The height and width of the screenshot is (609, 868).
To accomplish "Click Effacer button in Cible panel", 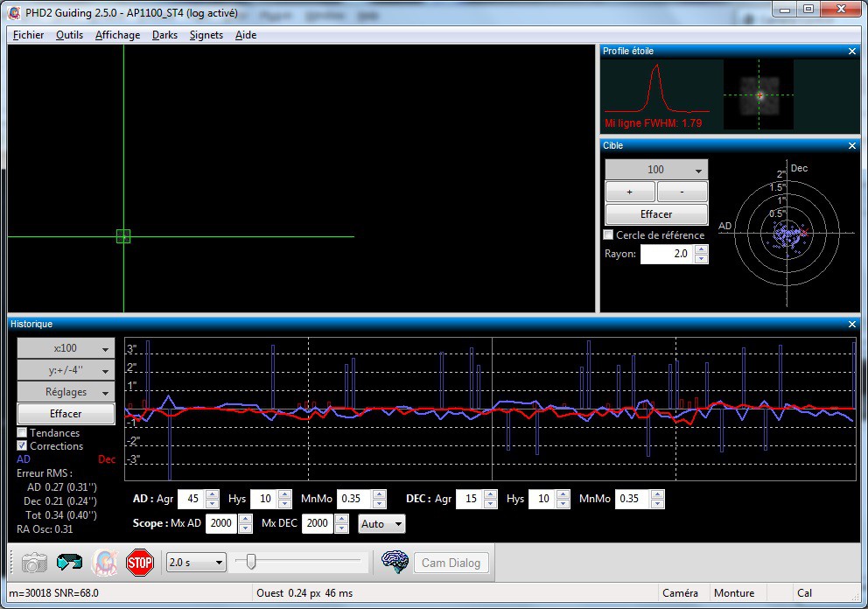I will click(x=656, y=214).
